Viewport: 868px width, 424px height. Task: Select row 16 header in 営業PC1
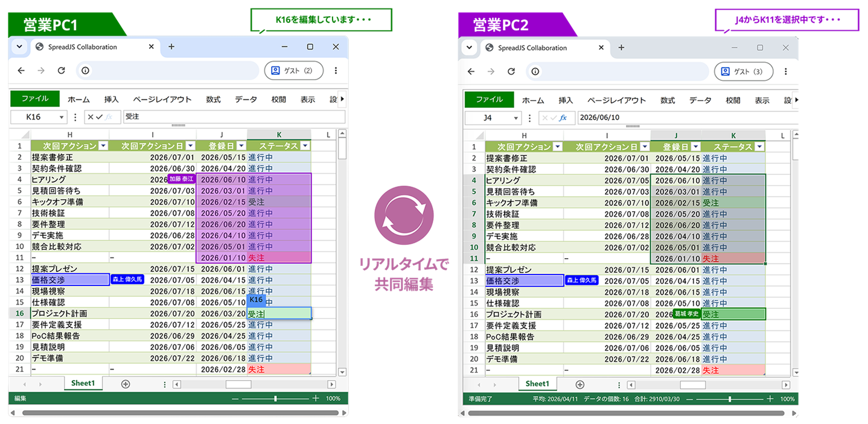pyautogui.click(x=19, y=313)
